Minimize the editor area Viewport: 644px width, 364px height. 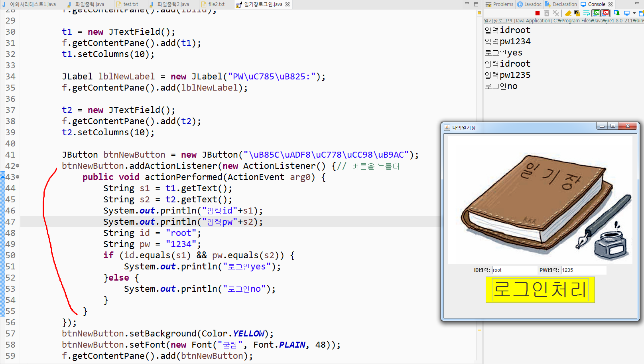(x=467, y=4)
